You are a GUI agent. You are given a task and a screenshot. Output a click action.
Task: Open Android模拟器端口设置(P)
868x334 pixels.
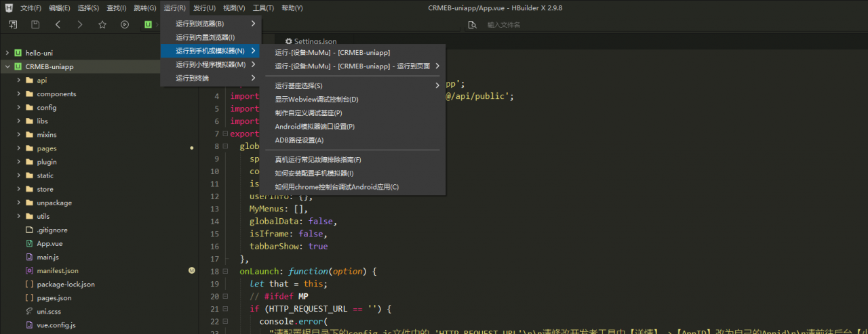352,126
